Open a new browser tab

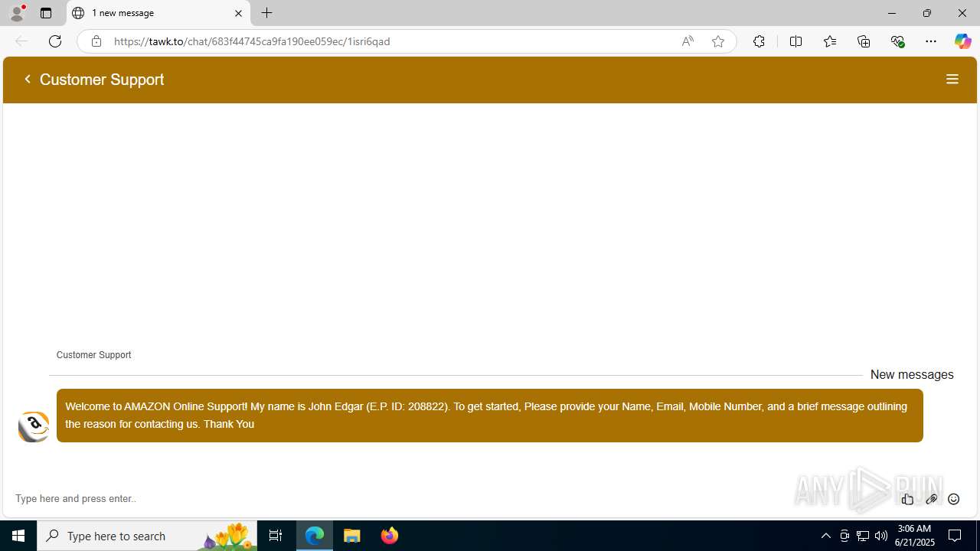point(266,13)
